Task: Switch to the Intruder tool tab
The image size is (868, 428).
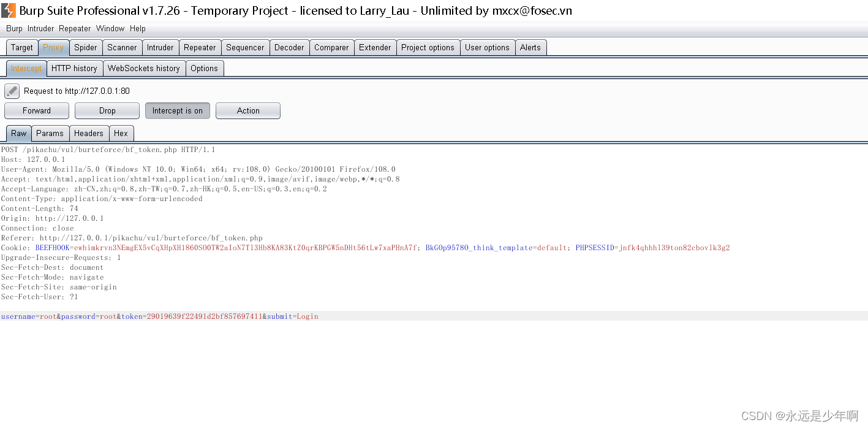Action: point(160,47)
